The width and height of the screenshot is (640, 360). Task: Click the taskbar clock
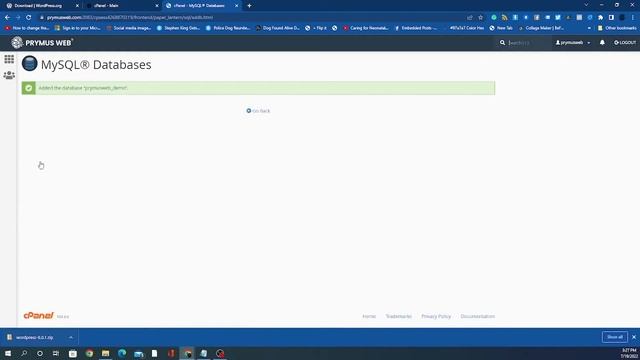click(x=629, y=353)
